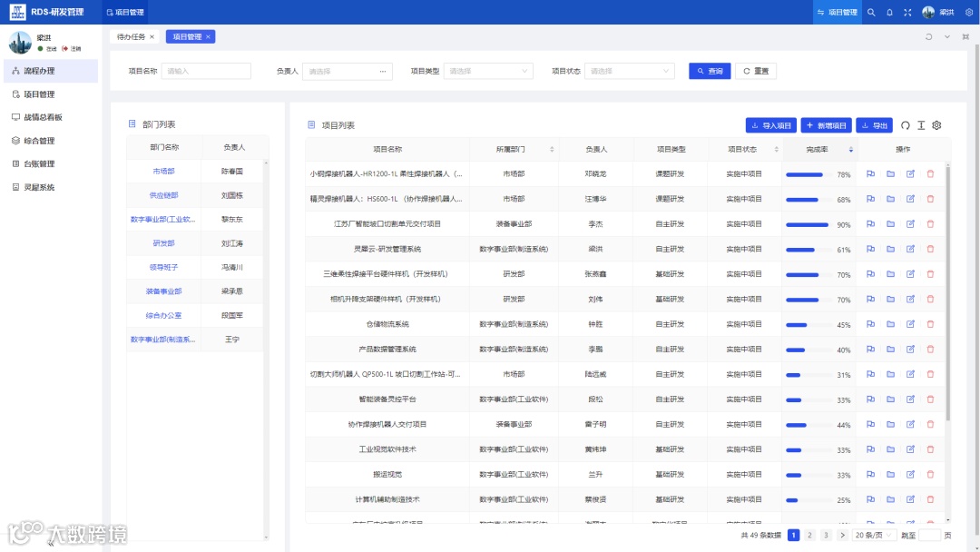Open the 项目类型 dropdown filter
Screen dimensions: 980x552
pyautogui.click(x=488, y=71)
